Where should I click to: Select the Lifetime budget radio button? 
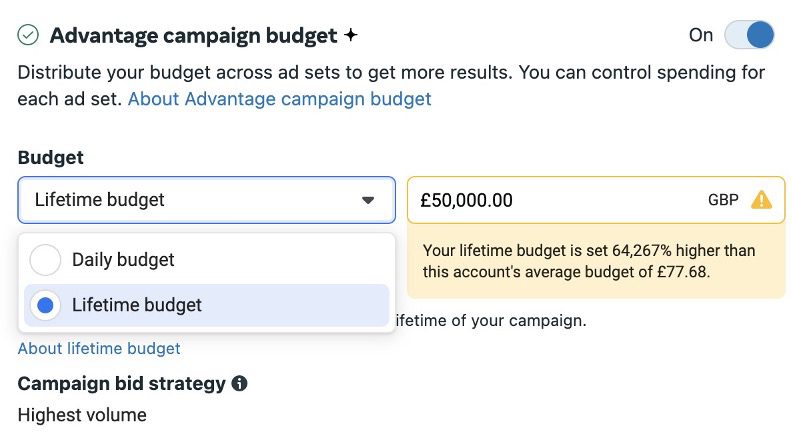tap(45, 305)
